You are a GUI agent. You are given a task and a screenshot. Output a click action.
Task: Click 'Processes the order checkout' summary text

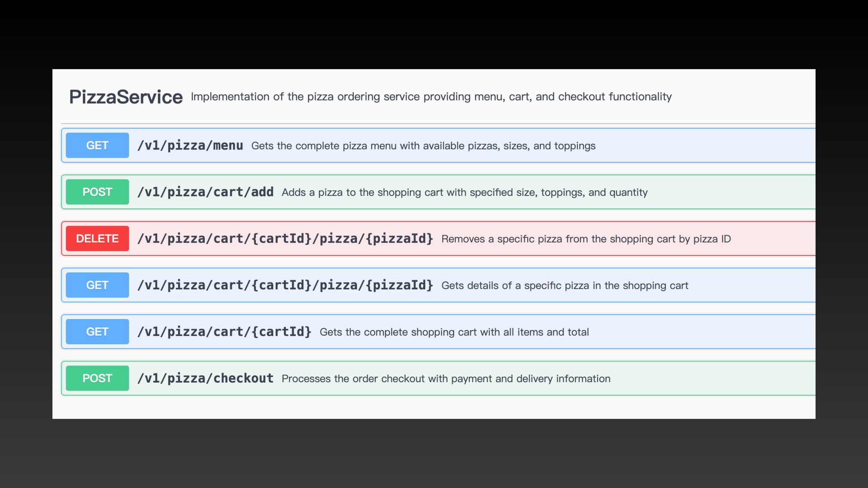coord(446,379)
